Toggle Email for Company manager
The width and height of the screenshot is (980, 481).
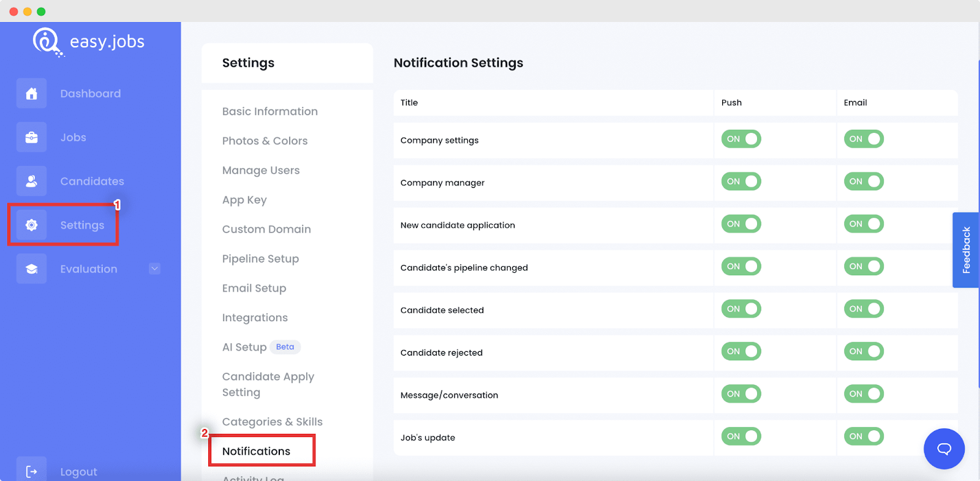tap(864, 181)
